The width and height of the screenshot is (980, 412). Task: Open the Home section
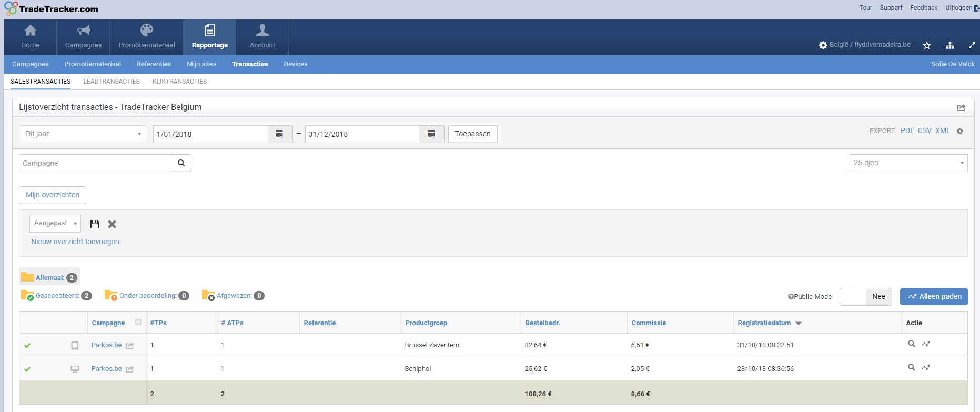click(31, 37)
